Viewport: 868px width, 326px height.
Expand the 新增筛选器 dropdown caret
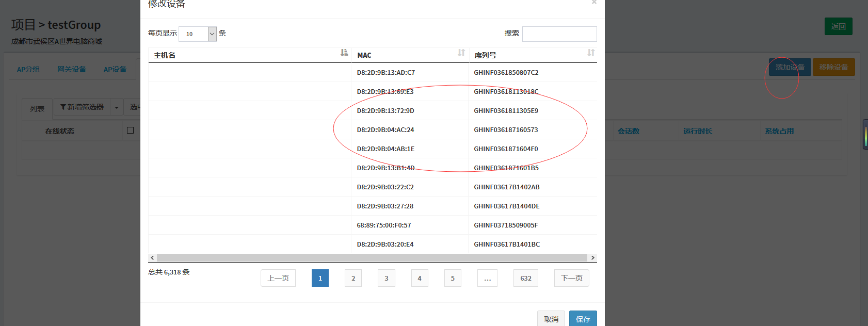click(x=117, y=107)
